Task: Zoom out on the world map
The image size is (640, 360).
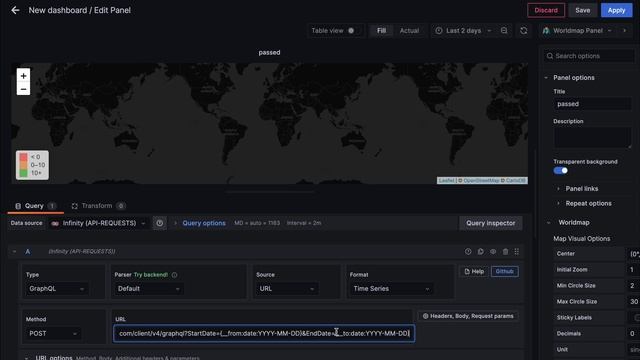Action: (23, 89)
